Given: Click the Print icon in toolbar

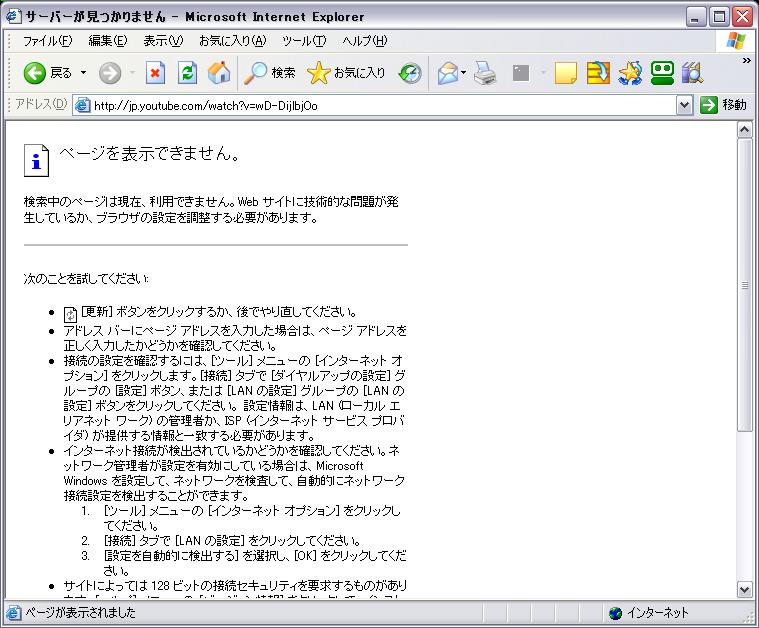Looking at the screenshot, I should pos(485,73).
